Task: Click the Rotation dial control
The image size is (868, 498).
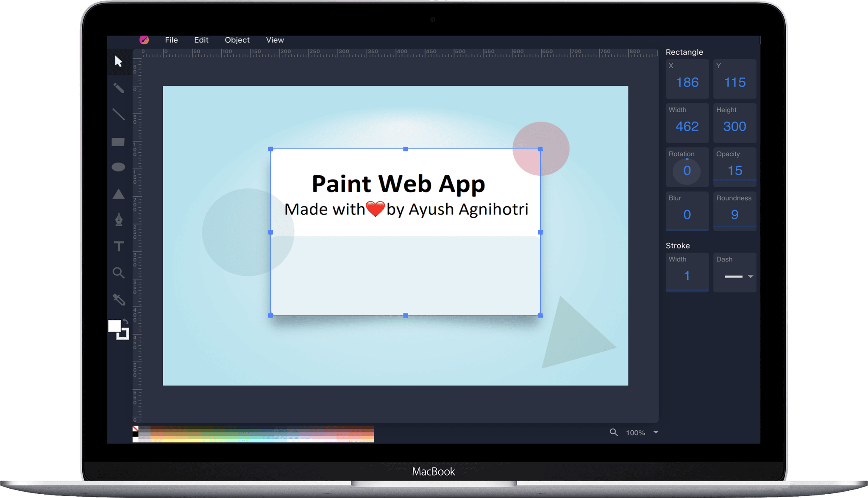Action: (687, 171)
